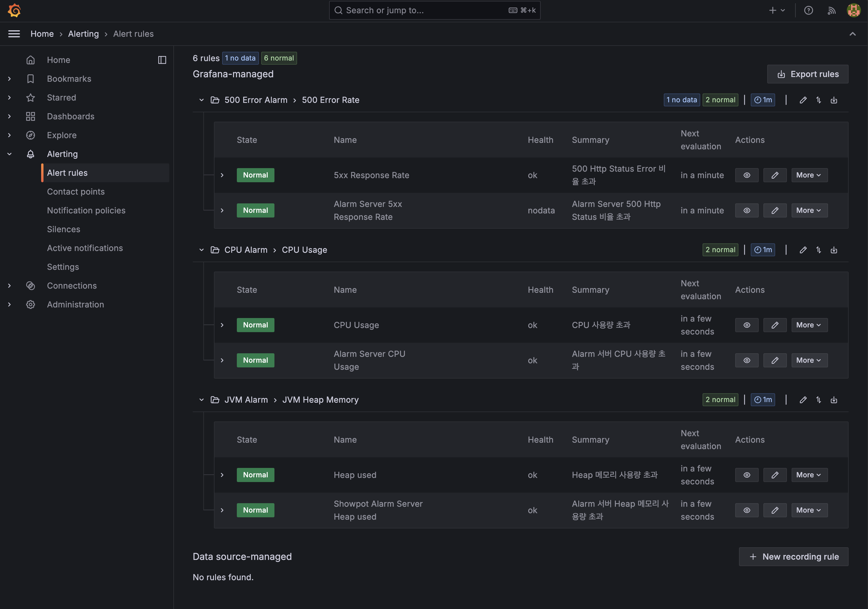Open Contact points in the sidebar
The width and height of the screenshot is (868, 609).
click(x=76, y=191)
